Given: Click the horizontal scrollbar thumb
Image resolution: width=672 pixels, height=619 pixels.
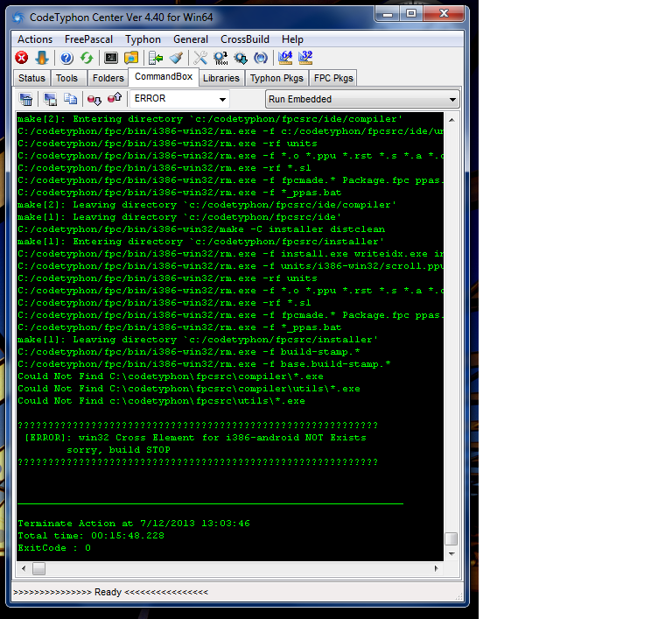Looking at the screenshot, I should pyautogui.click(x=39, y=569).
